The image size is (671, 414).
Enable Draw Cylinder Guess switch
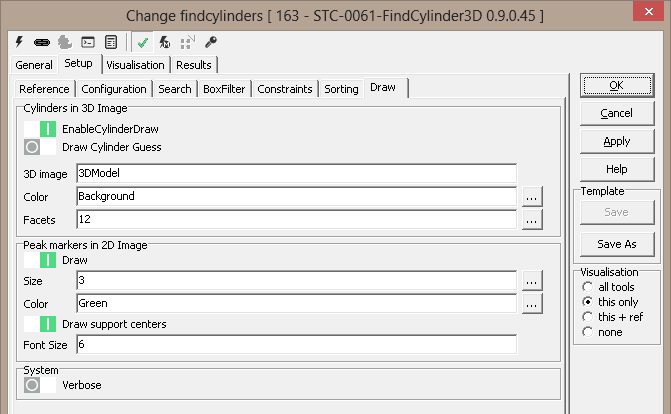pos(40,147)
